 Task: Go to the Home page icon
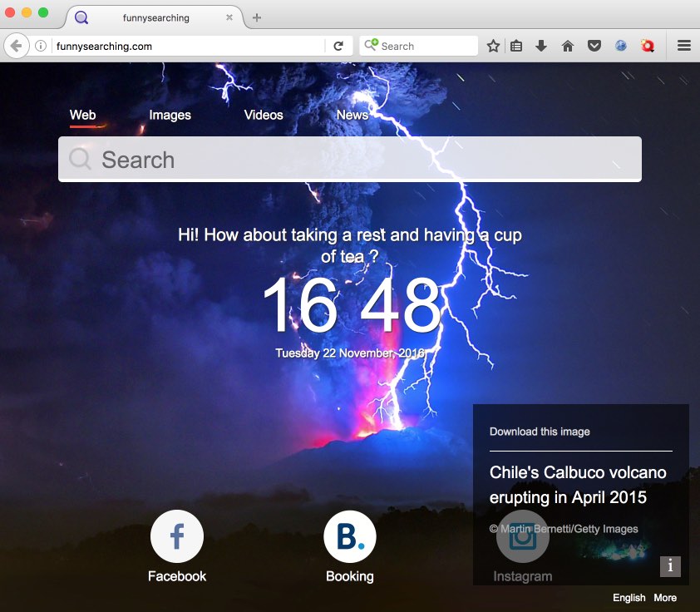568,47
